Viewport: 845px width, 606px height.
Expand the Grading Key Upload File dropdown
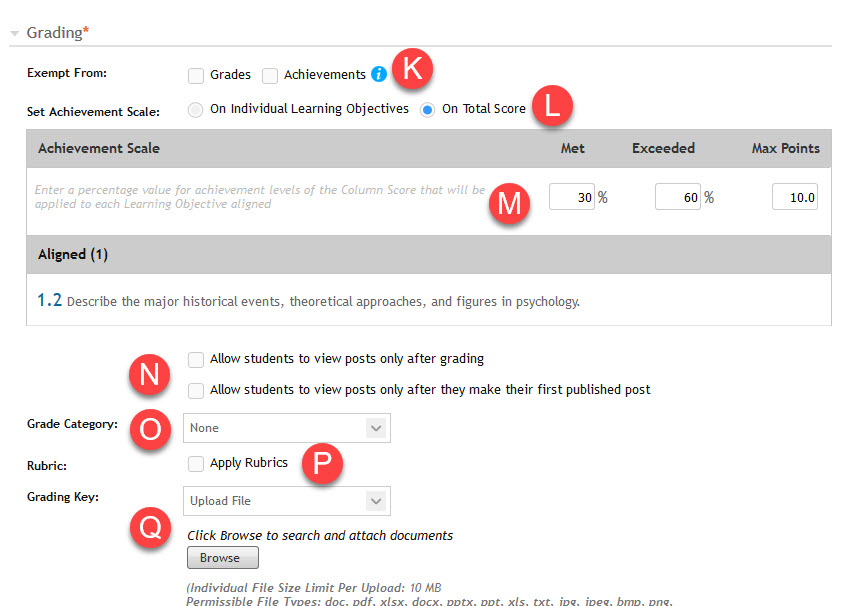[x=287, y=500]
